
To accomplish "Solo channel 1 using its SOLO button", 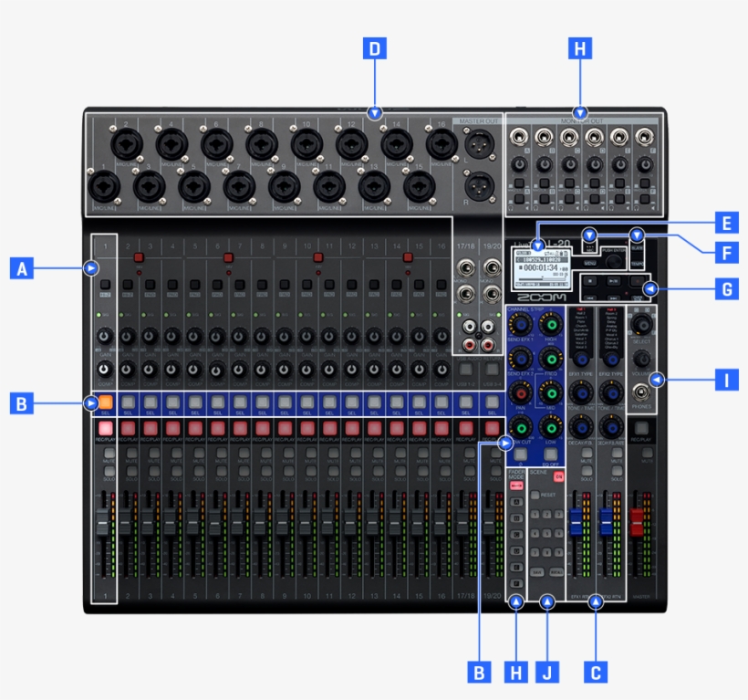I will (109, 471).
